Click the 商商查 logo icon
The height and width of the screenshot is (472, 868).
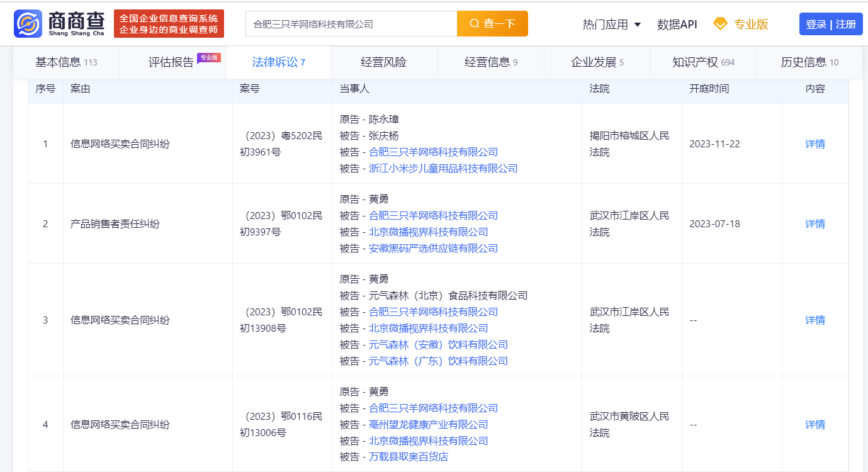pos(28,23)
